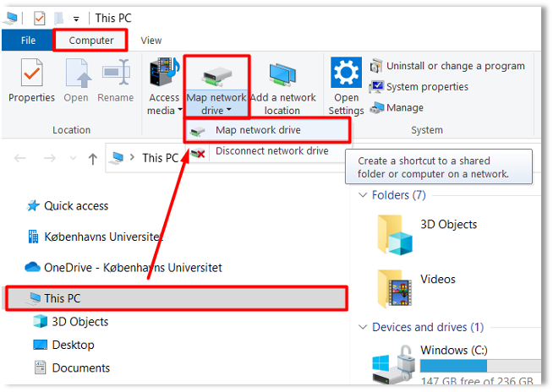Open the Videos folder icon
Screen dimensions: 553x392
(394, 289)
